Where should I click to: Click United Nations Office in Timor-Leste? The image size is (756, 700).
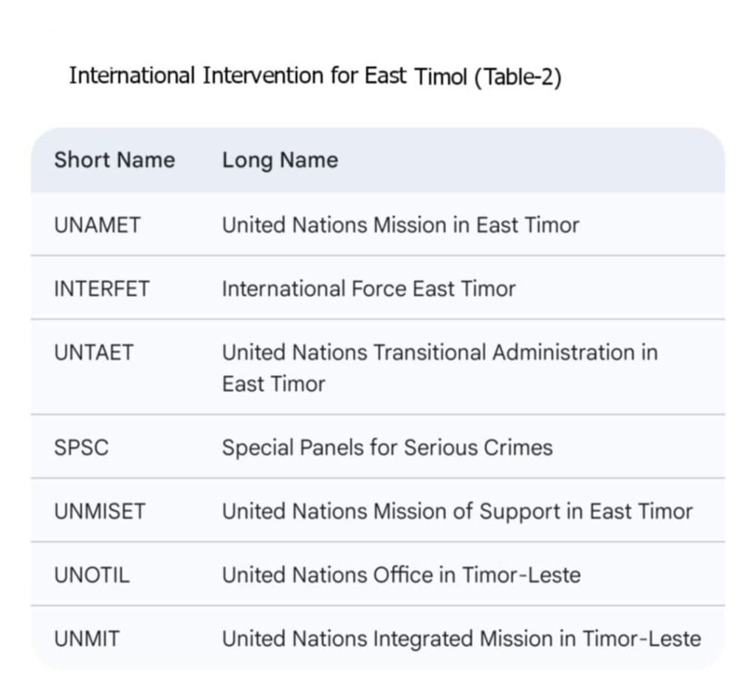401,574
